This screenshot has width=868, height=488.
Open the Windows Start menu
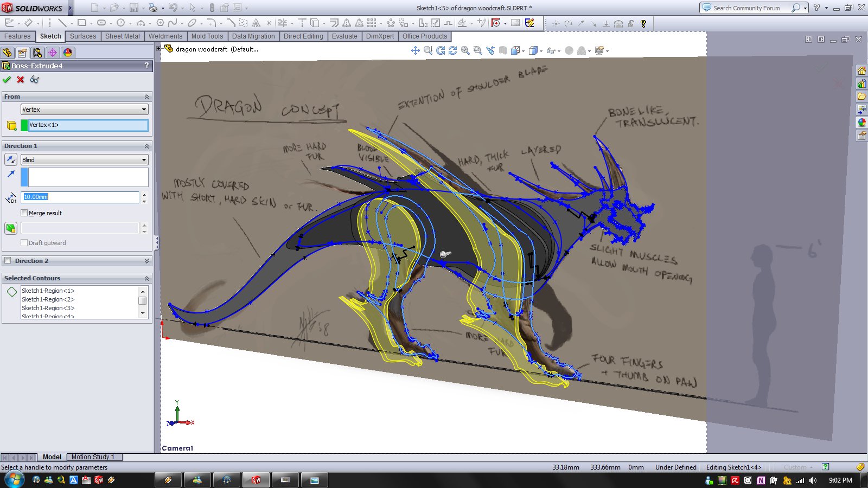click(x=14, y=480)
